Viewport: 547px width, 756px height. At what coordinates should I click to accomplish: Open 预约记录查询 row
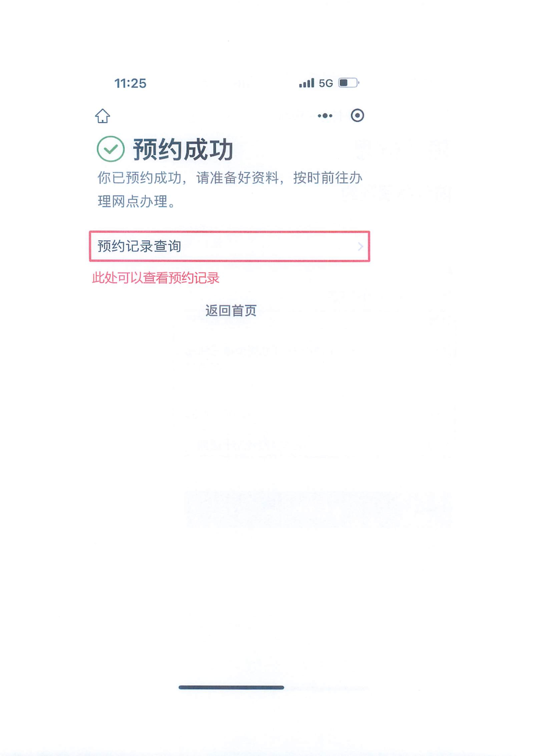pos(229,246)
